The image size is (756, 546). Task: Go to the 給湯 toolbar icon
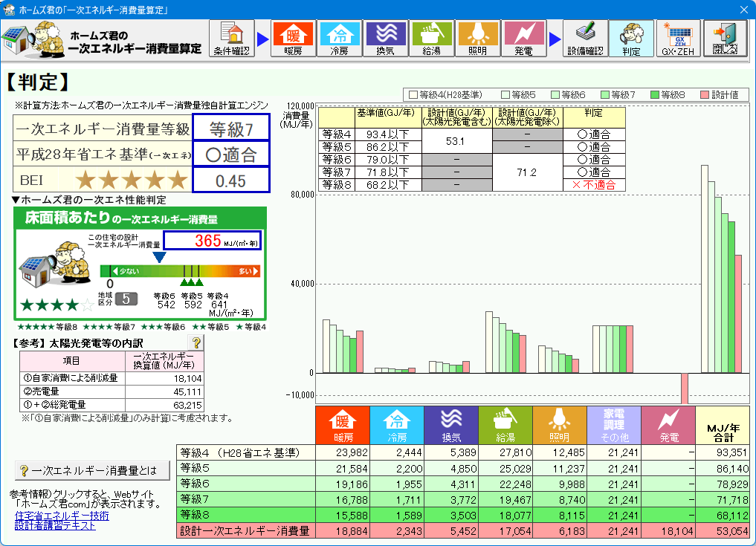point(431,39)
